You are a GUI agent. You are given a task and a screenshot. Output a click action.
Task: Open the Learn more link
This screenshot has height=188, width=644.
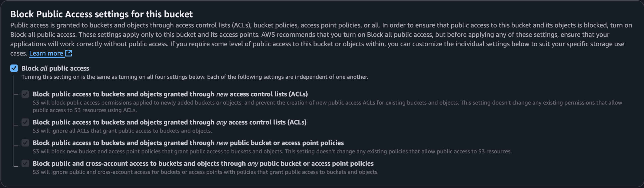(x=46, y=53)
